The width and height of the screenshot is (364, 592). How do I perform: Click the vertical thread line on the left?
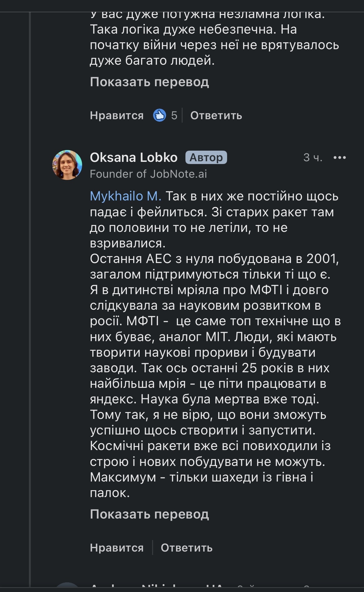tap(30, 311)
